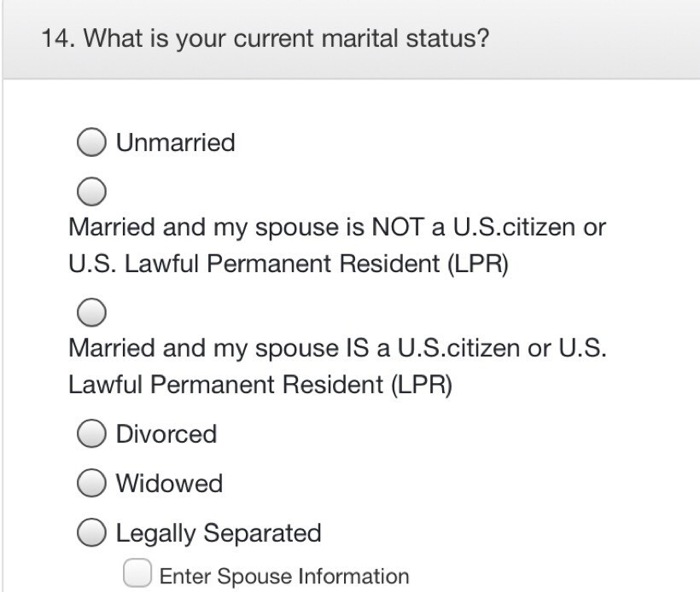Pick the Widowed radio option

92,484
